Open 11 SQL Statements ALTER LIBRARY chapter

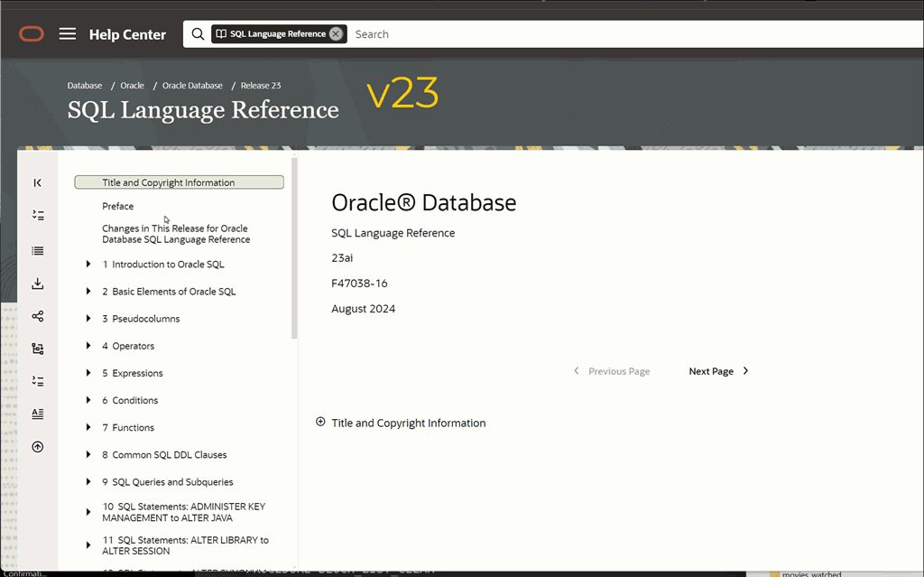[186, 545]
